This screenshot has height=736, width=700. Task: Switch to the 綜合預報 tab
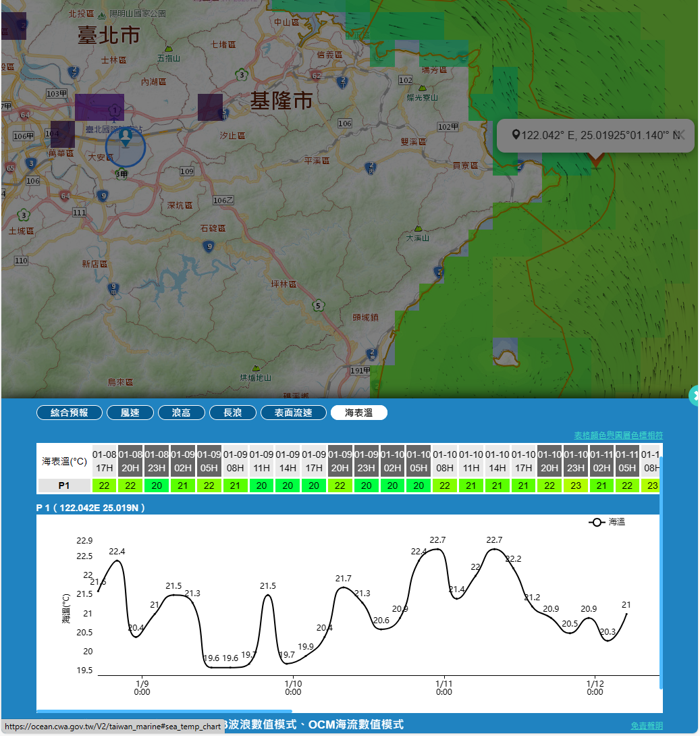pos(70,413)
